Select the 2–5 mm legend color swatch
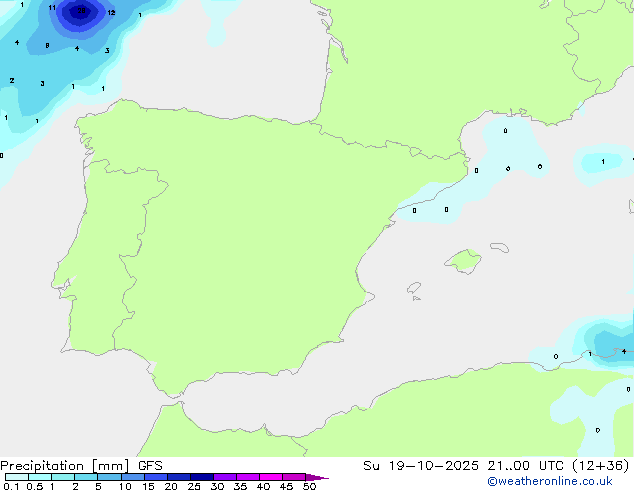The image size is (634, 490). pyautogui.click(x=86, y=477)
